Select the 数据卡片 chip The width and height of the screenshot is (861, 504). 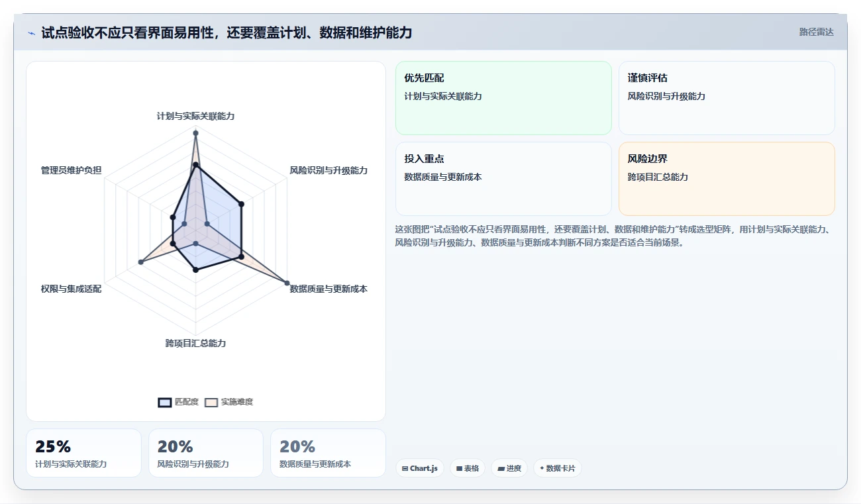558,468
